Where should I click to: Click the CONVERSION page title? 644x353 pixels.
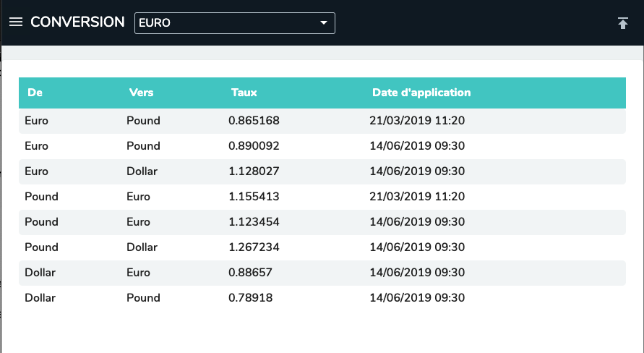click(77, 22)
